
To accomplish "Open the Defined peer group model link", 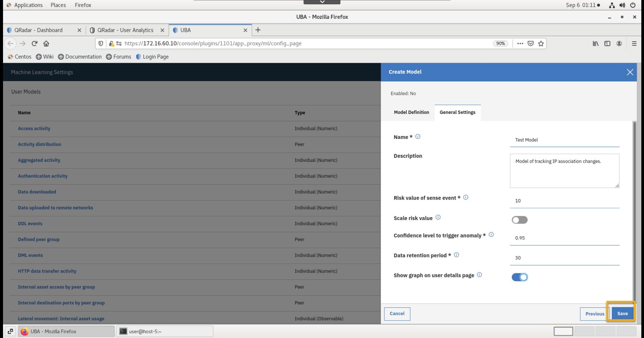I will (39, 240).
